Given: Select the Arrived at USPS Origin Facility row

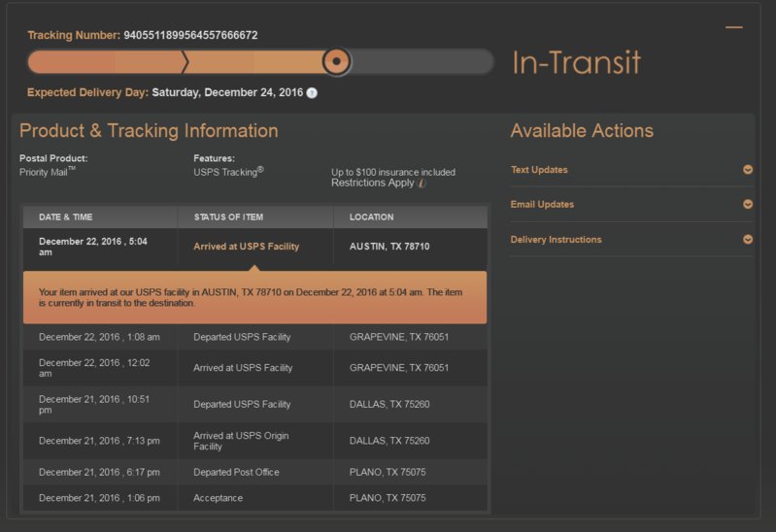Looking at the screenshot, I should click(254, 441).
